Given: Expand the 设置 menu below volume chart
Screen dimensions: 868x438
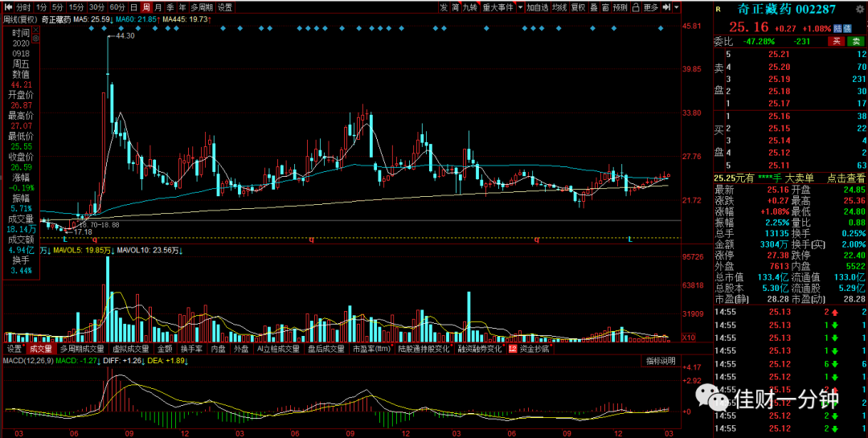Looking at the screenshot, I should [15, 349].
